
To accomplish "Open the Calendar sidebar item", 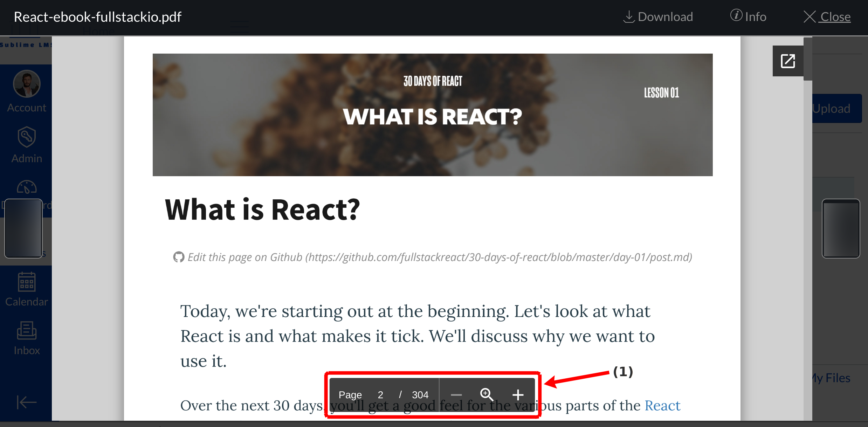I will 27,289.
